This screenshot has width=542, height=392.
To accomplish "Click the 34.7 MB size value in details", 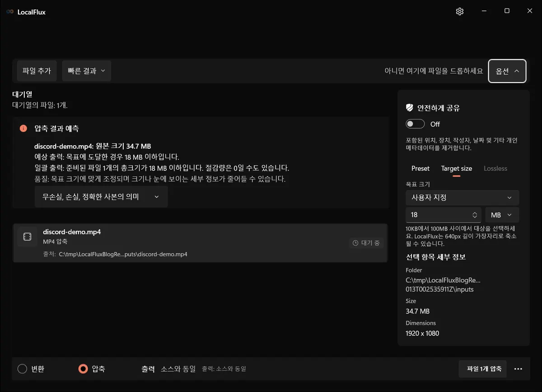I will [418, 311].
